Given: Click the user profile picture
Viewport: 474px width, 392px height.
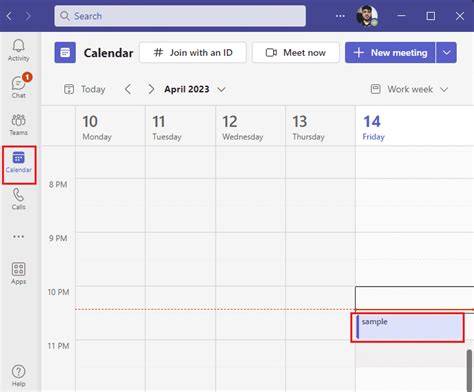Looking at the screenshot, I should click(x=367, y=16).
